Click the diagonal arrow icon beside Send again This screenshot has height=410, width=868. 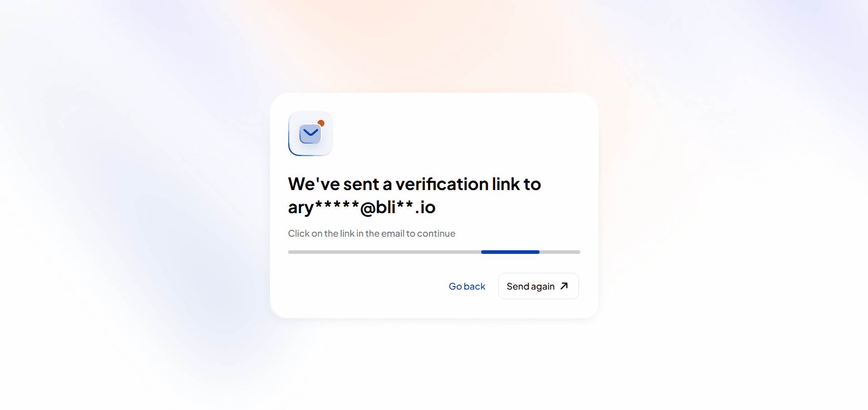coord(564,286)
